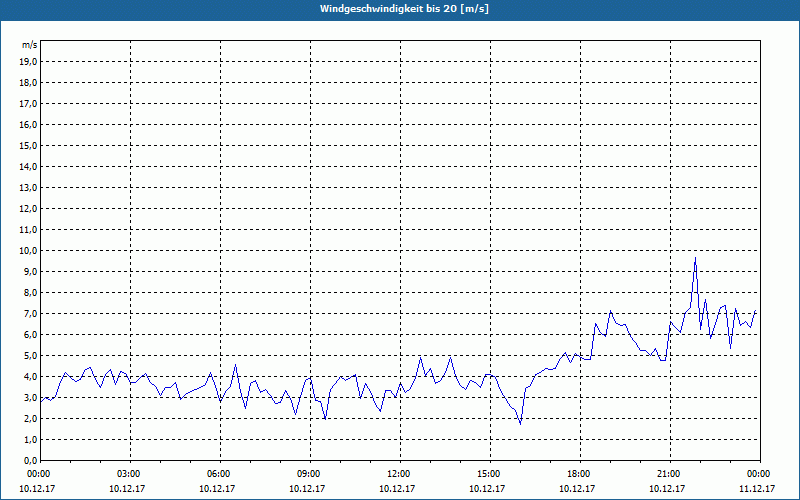Click the '10,0' y-axis label
This screenshot has height=500, width=800.
(x=29, y=251)
